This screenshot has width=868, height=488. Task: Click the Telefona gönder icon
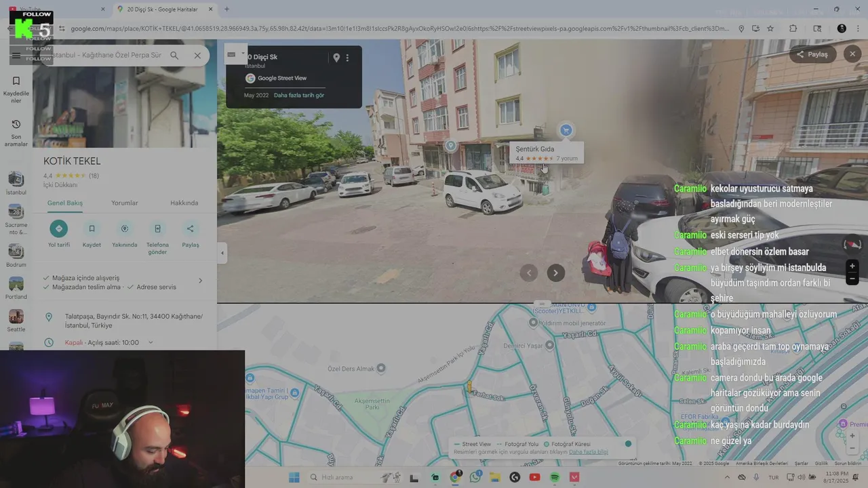tap(157, 228)
